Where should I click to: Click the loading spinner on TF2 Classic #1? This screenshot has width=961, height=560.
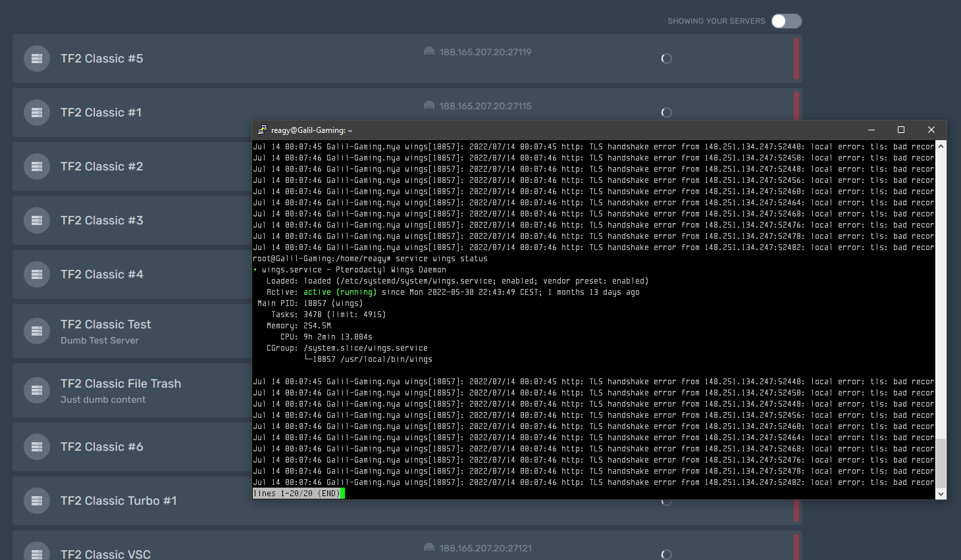(666, 113)
